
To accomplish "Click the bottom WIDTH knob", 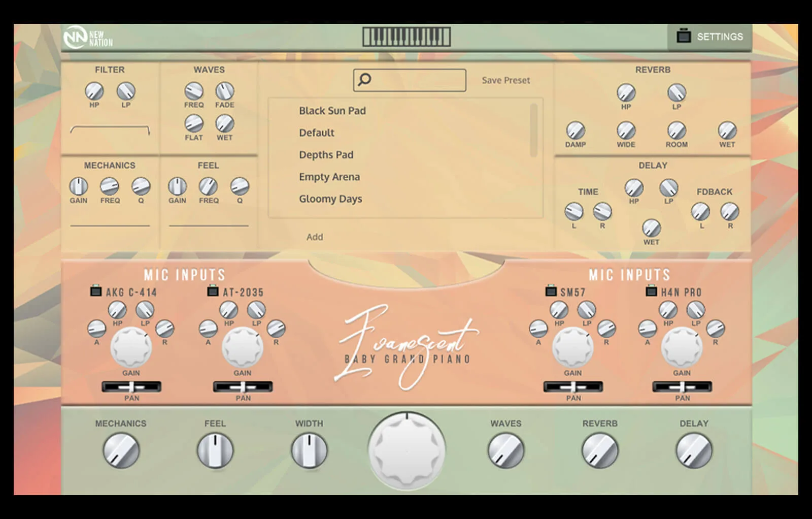I will coord(309,450).
